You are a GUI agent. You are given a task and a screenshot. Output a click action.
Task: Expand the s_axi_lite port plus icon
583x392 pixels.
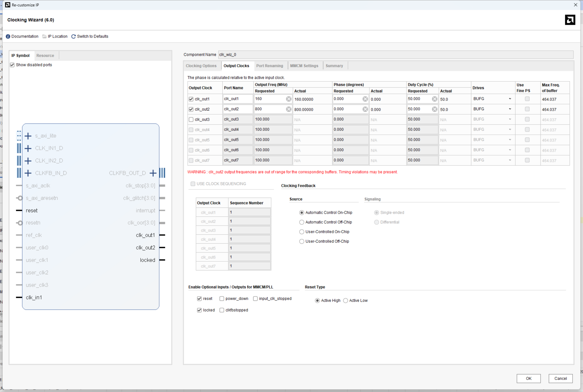(x=28, y=136)
